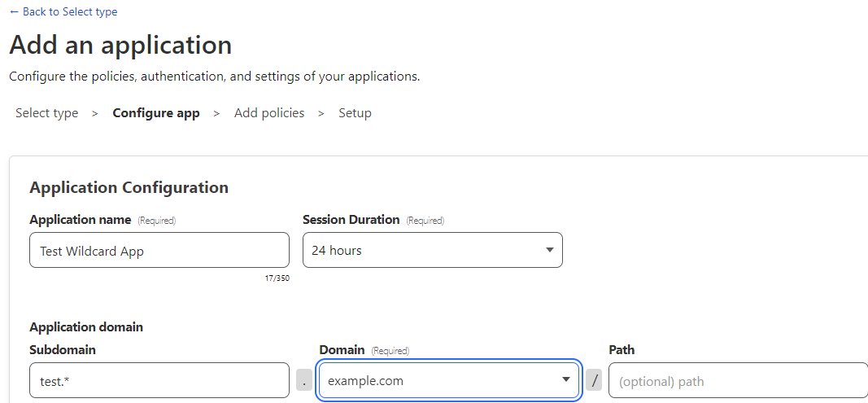Select the 'Configure app' wizard step
Image resolution: width=868 pixels, height=403 pixels.
click(x=156, y=113)
